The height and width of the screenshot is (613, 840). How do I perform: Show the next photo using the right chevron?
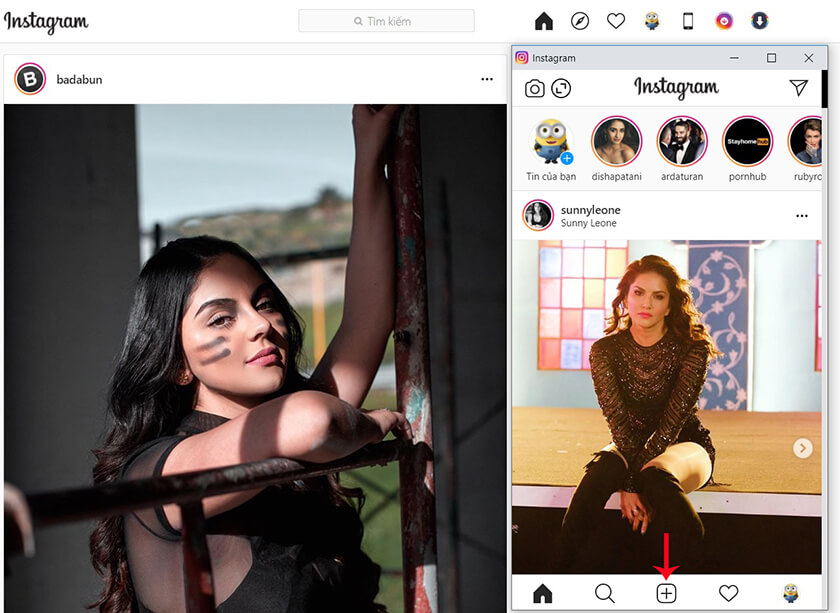coord(801,447)
